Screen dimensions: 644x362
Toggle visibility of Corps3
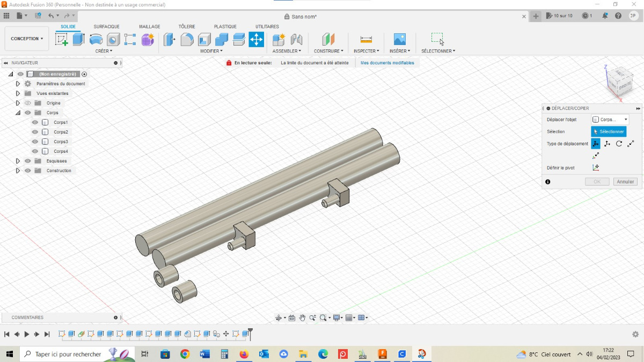tap(35, 142)
